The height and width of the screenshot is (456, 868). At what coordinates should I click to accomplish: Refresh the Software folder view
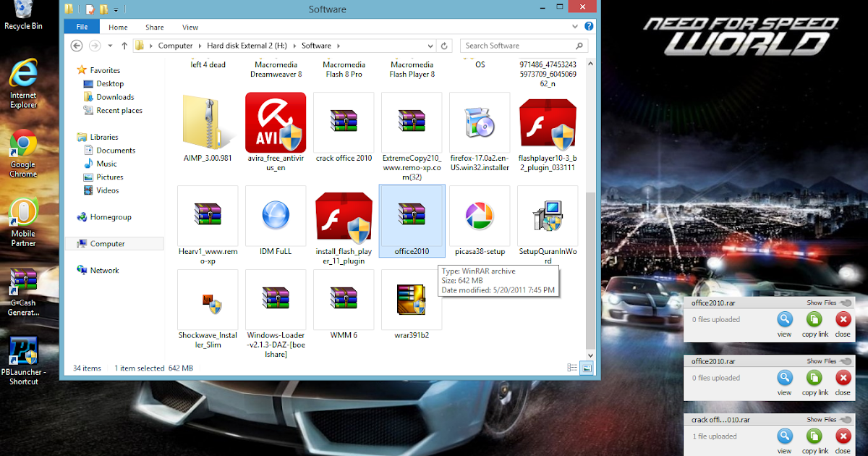445,46
